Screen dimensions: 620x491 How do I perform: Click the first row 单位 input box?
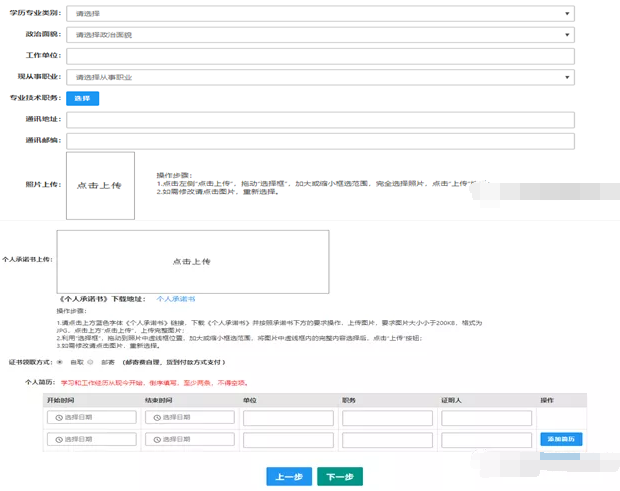(x=288, y=417)
